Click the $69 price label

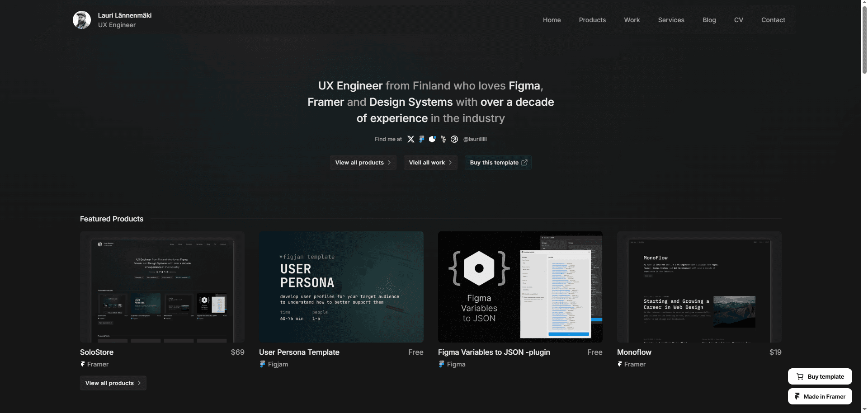(x=237, y=352)
